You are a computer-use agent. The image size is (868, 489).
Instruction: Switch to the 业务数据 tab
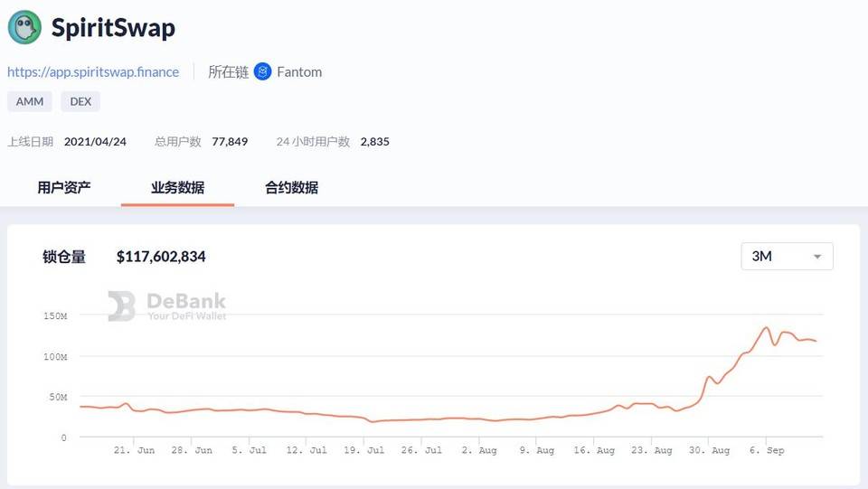pos(178,187)
